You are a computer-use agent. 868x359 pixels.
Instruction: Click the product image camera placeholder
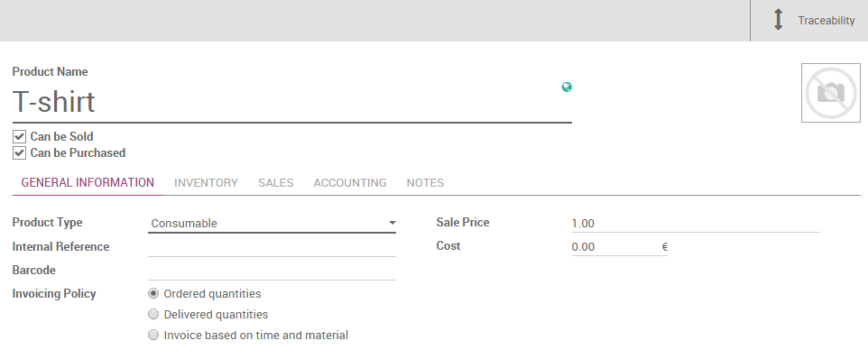(x=830, y=93)
